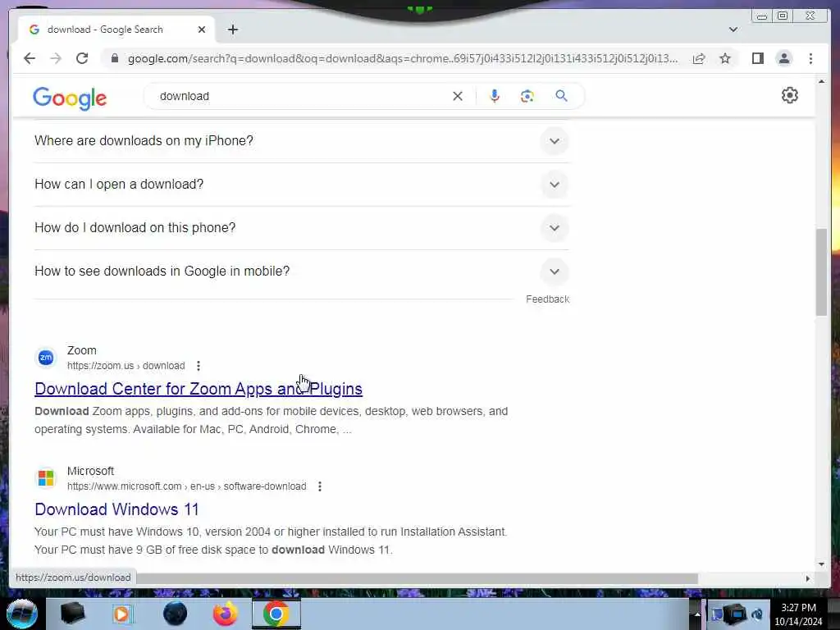Go back with the browser back arrow

tap(30, 58)
